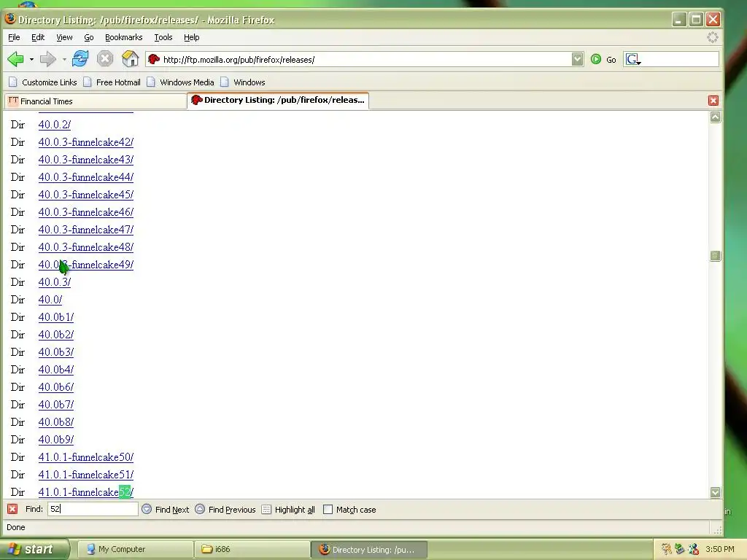Open the Tools menu
The width and height of the screenshot is (747, 560).
click(163, 37)
